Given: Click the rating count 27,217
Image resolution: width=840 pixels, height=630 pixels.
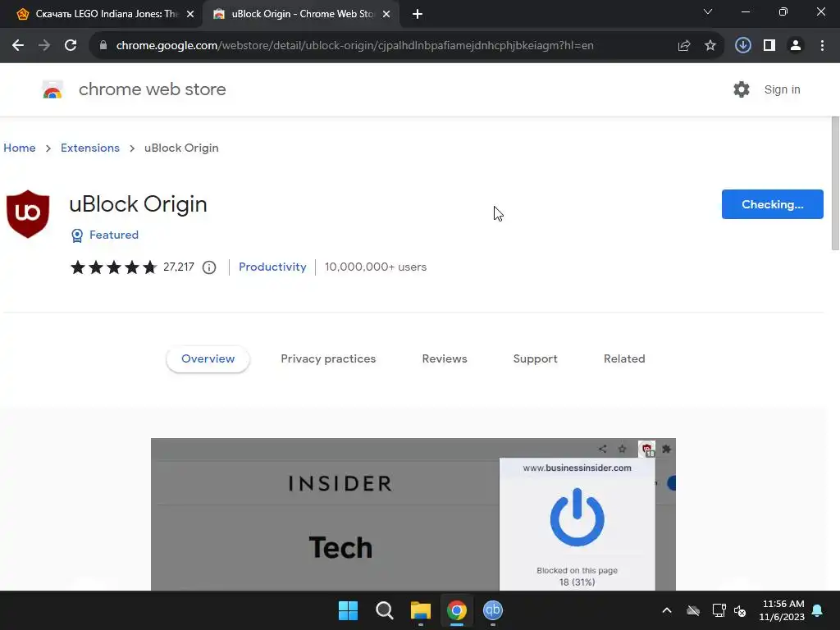Looking at the screenshot, I should 178,267.
